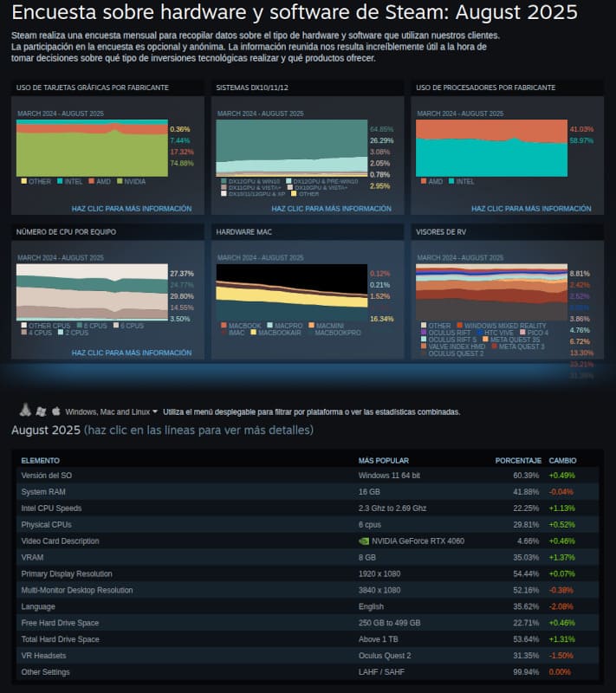Image resolution: width=616 pixels, height=693 pixels.
Task: Expand the Primary Display Resolution row
Action: click(x=308, y=573)
